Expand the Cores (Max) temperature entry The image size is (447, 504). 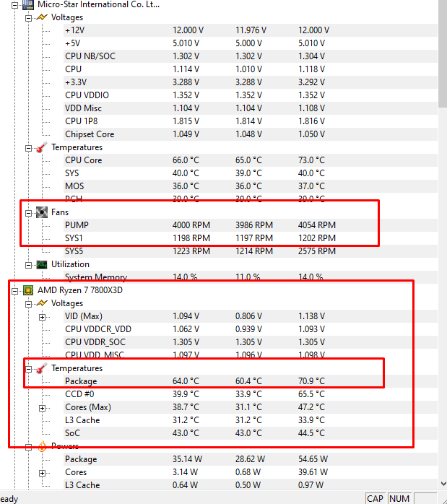coord(42,408)
